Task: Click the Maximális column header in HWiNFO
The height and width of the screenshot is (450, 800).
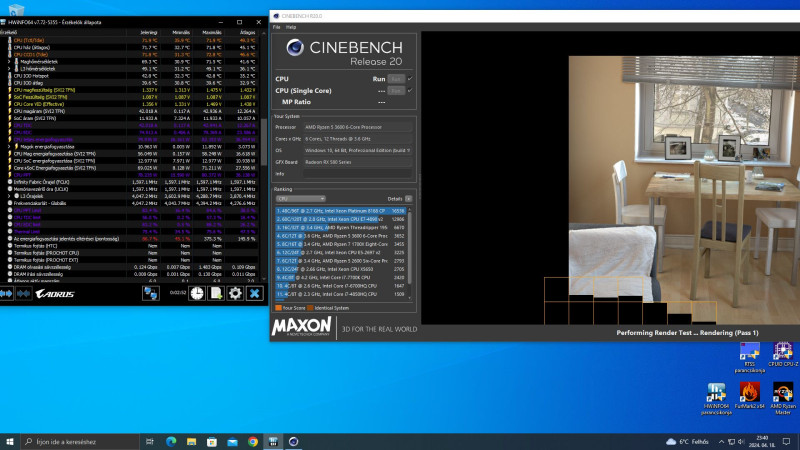Action: (212, 32)
